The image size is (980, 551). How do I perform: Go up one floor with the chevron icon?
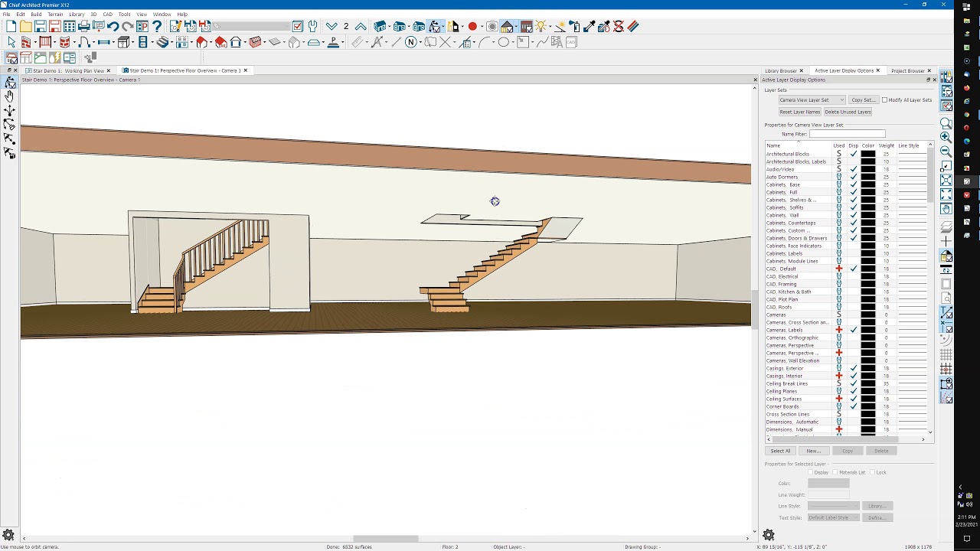click(x=361, y=27)
